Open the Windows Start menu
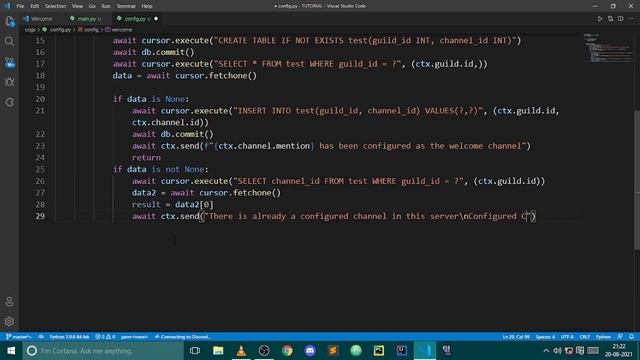 click(11, 351)
